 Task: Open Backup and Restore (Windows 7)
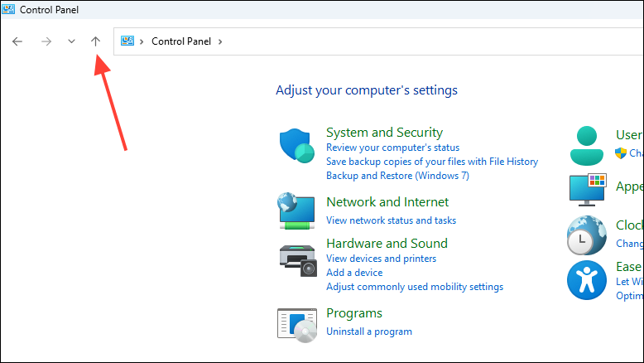[397, 176]
